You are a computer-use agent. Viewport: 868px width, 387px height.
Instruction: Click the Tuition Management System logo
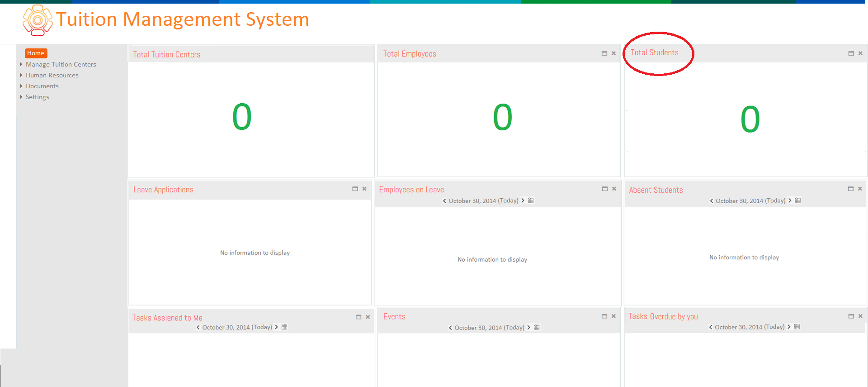tap(38, 20)
